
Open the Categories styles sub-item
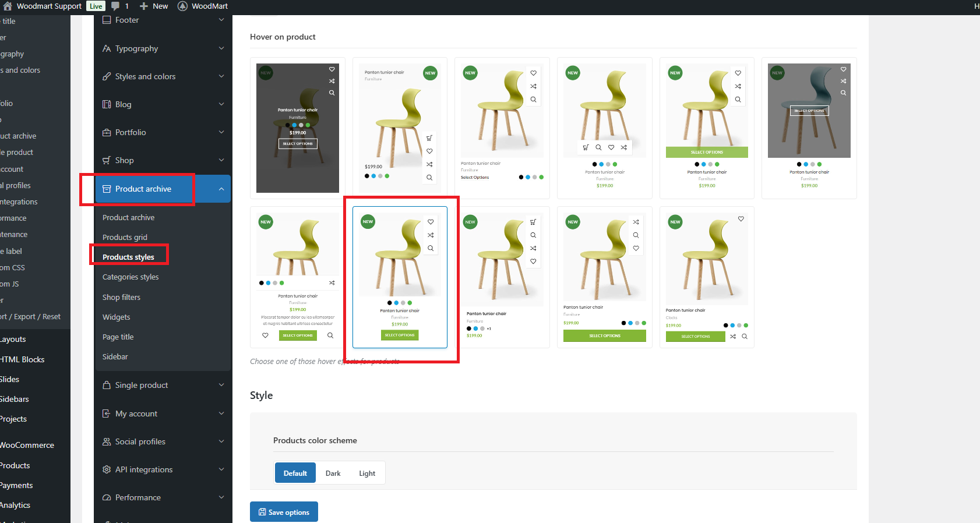click(131, 277)
